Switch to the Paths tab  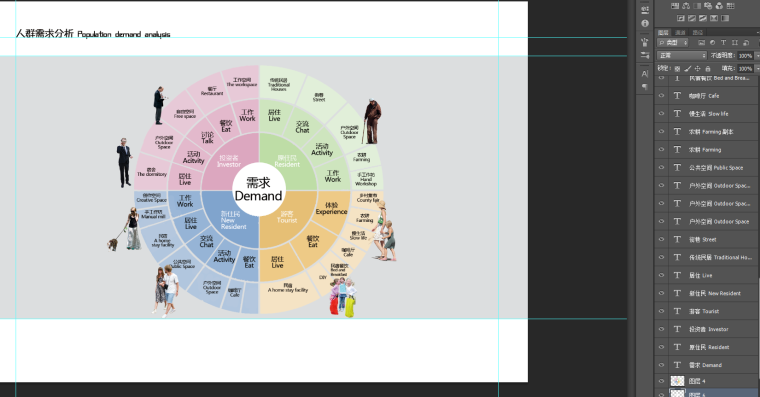click(x=697, y=32)
